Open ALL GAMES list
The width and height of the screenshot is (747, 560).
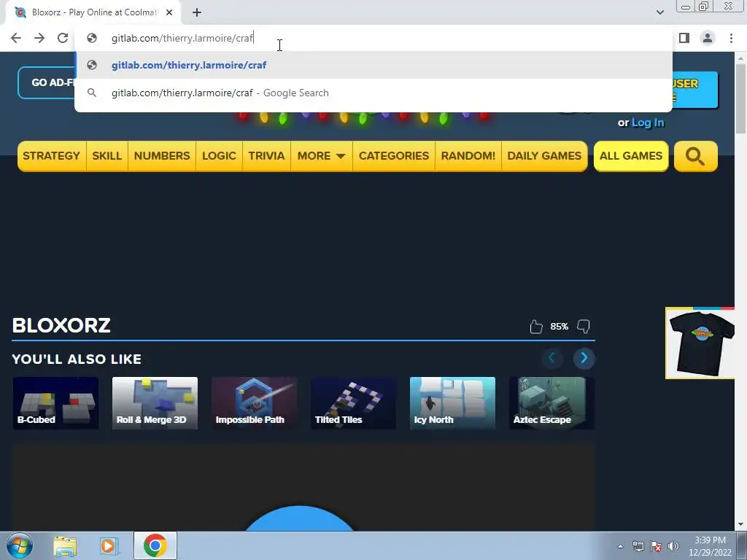[x=631, y=156]
